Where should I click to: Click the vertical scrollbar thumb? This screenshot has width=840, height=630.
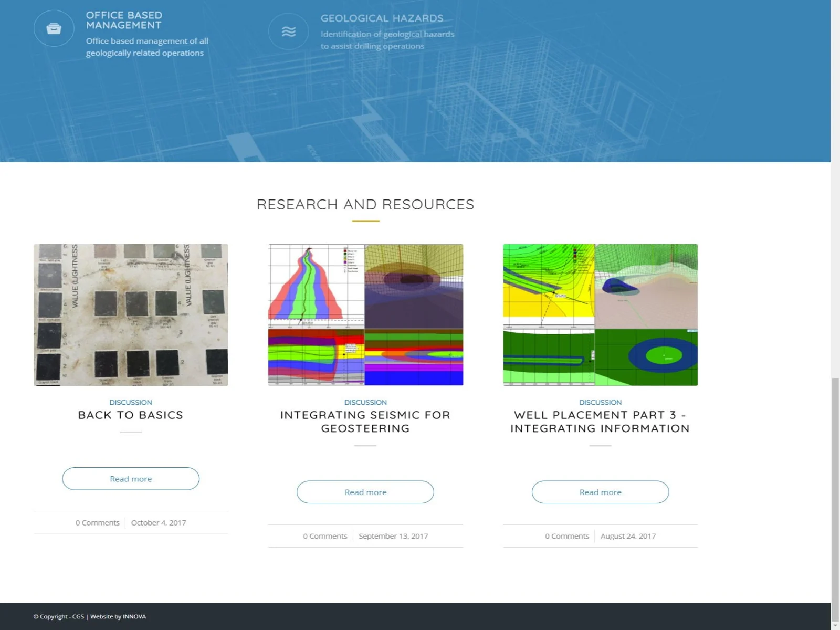tap(835, 499)
